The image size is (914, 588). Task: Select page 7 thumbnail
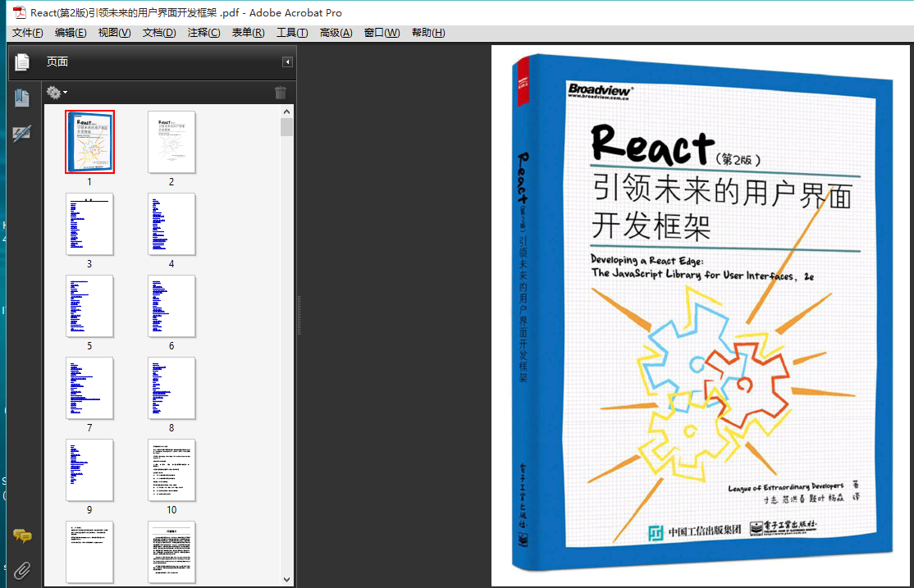click(89, 388)
